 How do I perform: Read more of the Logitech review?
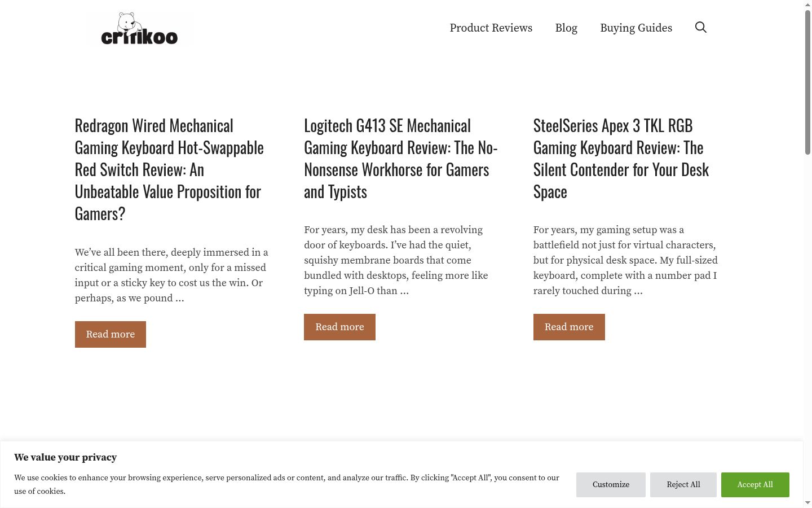coord(339,327)
